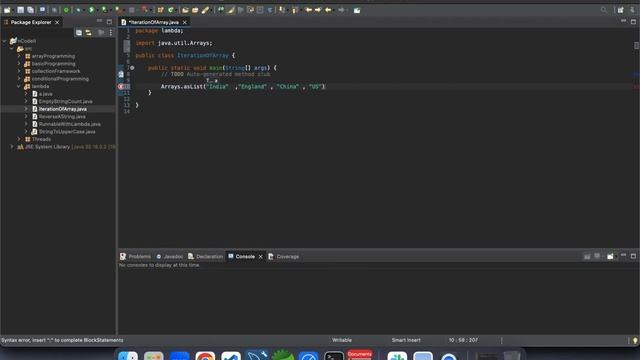Maximize the Console view panel
Screen dimensions: 640x360
[x=633, y=256]
